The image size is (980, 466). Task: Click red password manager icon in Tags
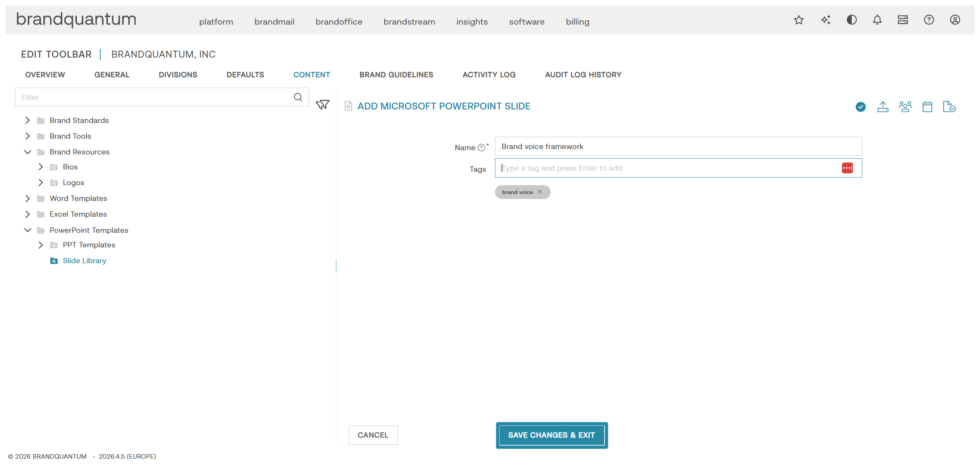(847, 168)
